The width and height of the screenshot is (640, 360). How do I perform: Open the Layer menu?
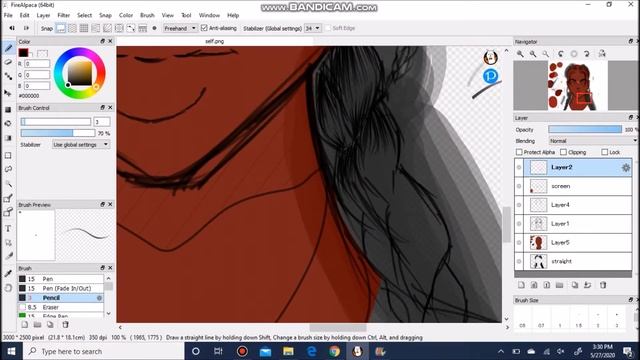[x=43, y=15]
